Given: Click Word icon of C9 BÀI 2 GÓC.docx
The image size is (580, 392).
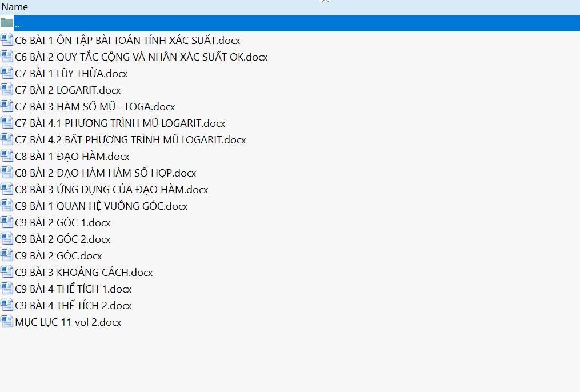Looking at the screenshot, I should [x=7, y=255].
